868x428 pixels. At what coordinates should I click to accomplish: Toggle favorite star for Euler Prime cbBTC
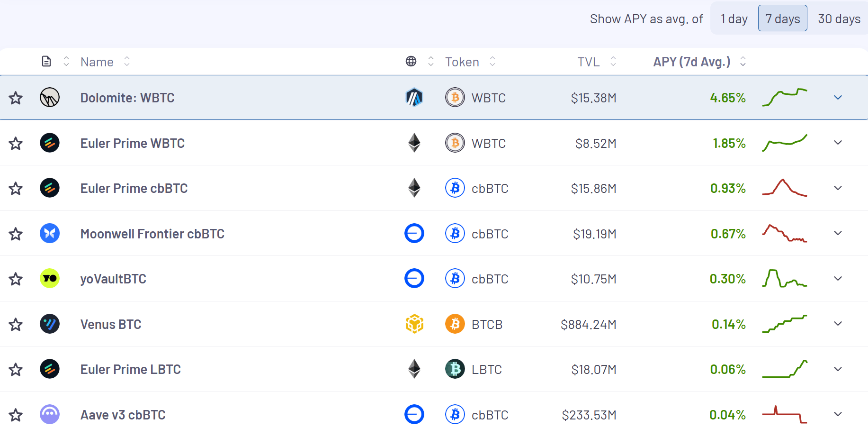[x=16, y=189]
